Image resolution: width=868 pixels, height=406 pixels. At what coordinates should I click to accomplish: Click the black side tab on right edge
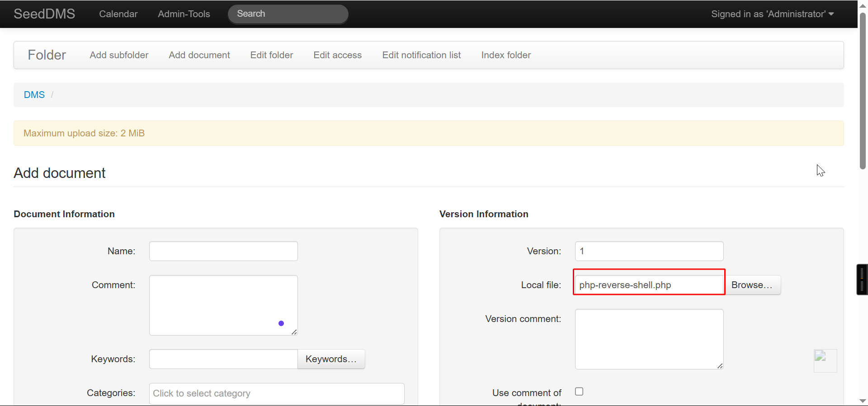[x=862, y=280]
